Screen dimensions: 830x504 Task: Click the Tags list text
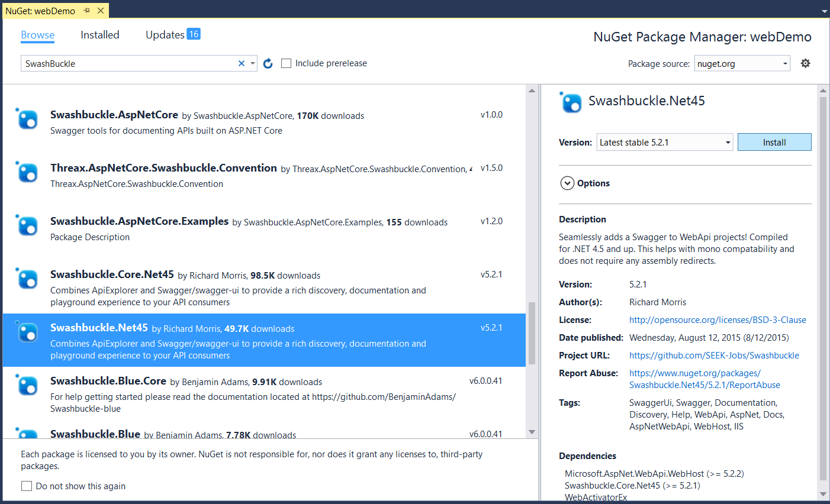click(707, 415)
